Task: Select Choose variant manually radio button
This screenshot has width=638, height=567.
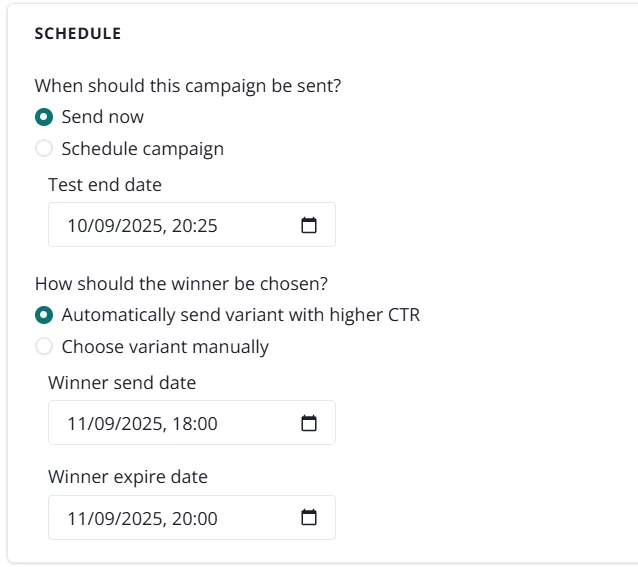Action: (x=43, y=347)
